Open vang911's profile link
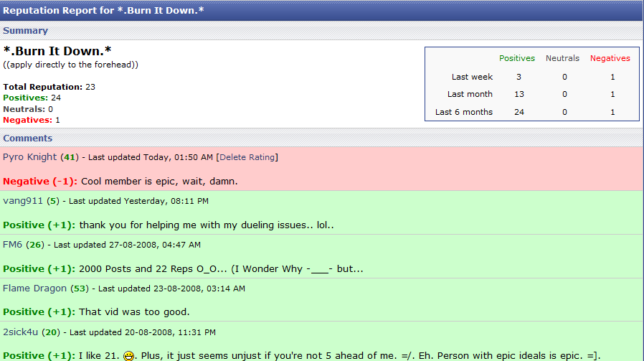Image resolution: width=644 pixels, height=361 pixels. [x=23, y=201]
